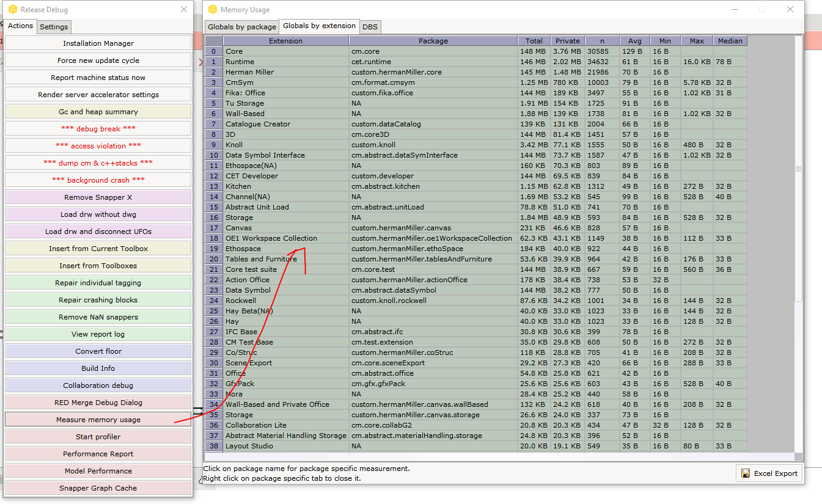Click package name custom.knoll.rockwell
Screen dimensions: 822x504
click(389, 301)
